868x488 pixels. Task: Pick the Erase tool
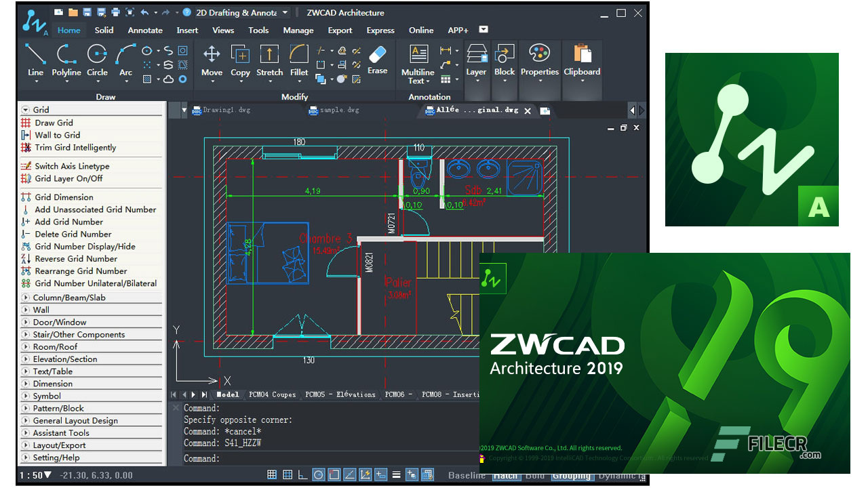click(378, 60)
